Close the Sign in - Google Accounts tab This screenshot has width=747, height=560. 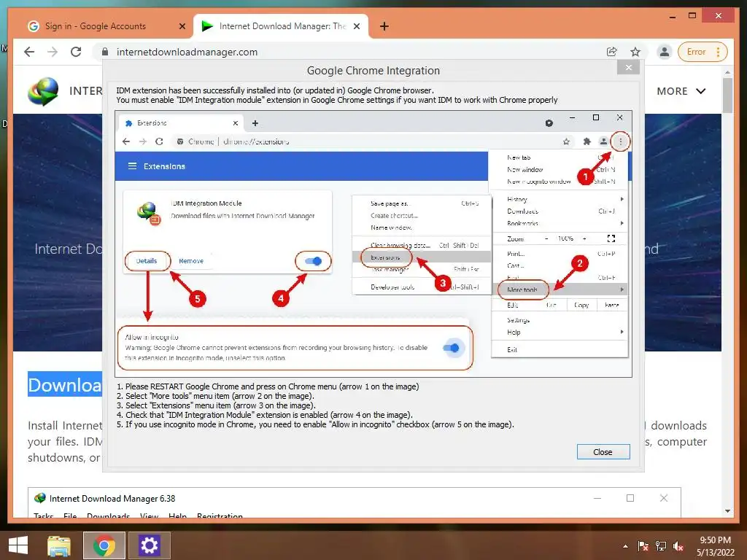click(182, 26)
